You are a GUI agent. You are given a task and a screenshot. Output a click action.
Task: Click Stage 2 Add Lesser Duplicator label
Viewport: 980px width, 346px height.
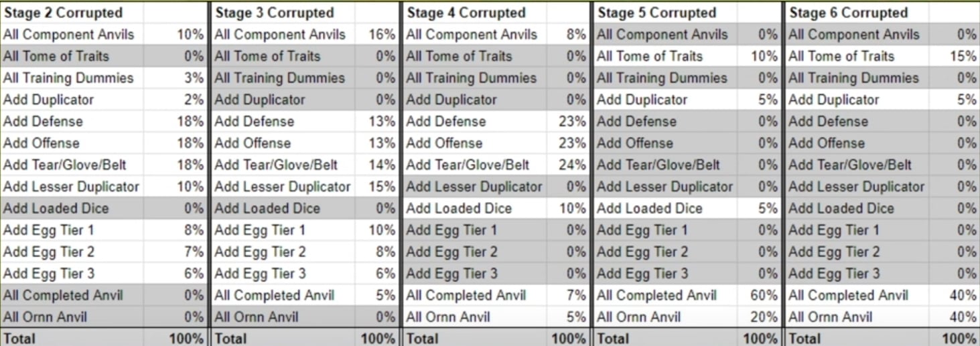pos(71,187)
